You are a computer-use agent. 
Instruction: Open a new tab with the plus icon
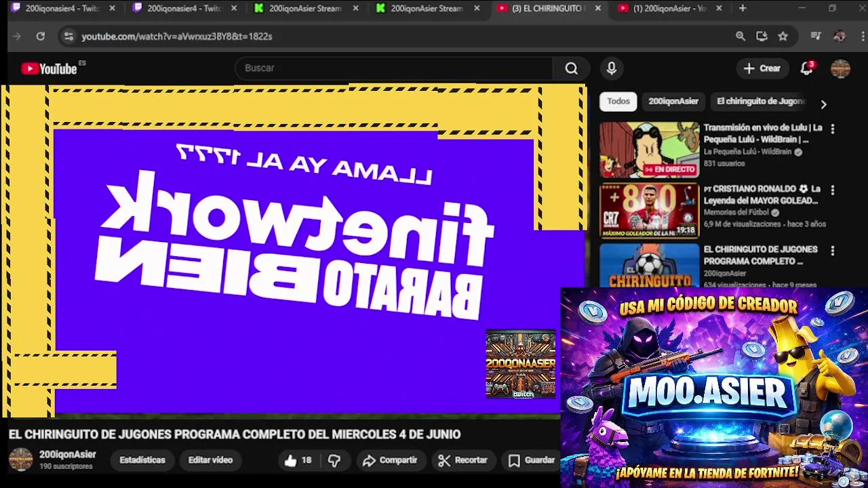coord(743,8)
